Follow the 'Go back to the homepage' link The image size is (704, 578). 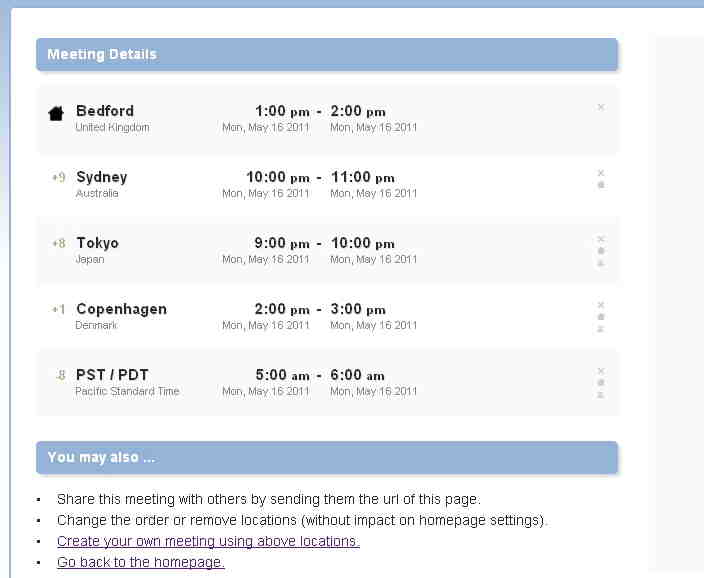[x=141, y=562]
